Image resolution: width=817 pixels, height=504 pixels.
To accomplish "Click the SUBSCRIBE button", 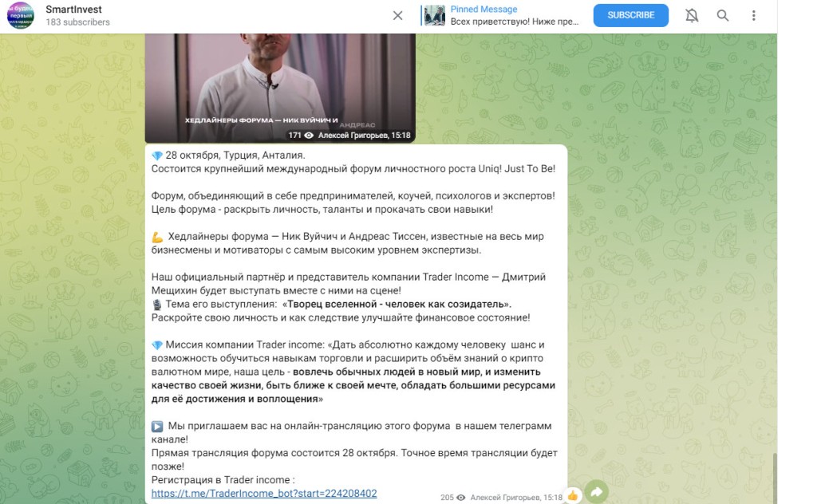I will click(630, 15).
